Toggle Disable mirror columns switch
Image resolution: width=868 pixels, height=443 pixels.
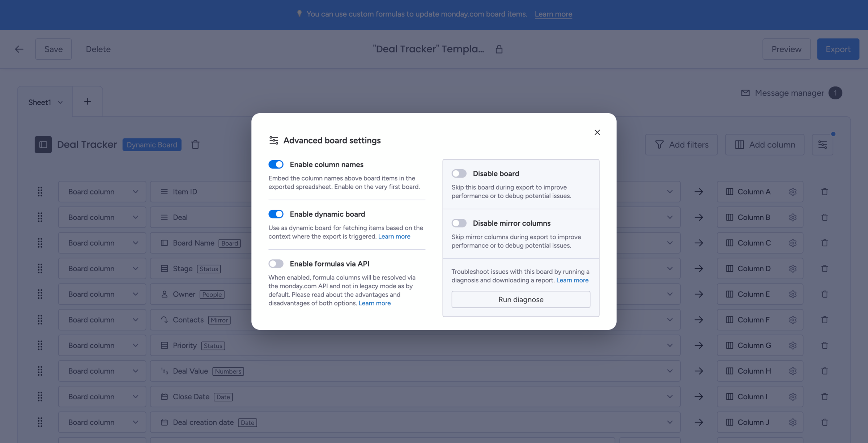[x=459, y=223]
